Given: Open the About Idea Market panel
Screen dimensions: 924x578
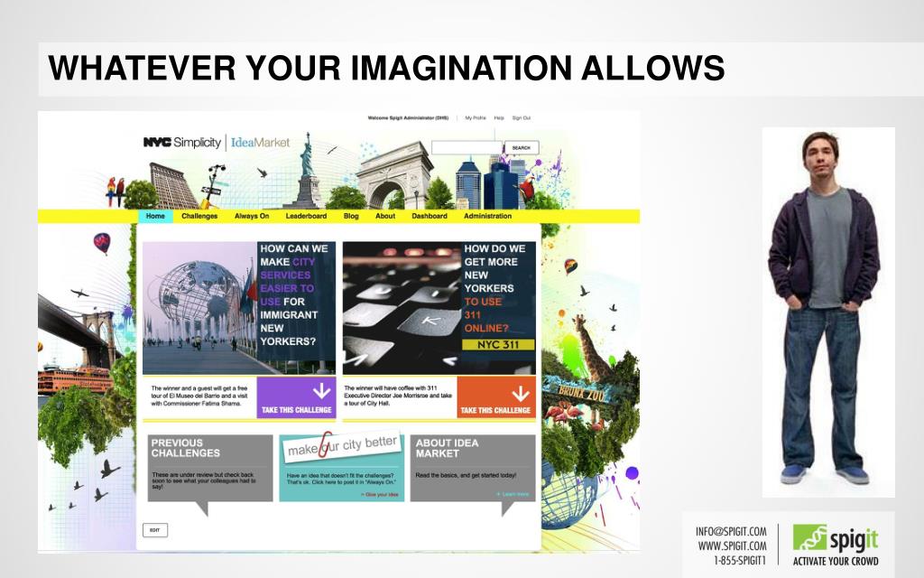Looking at the screenshot, I should 473,469.
